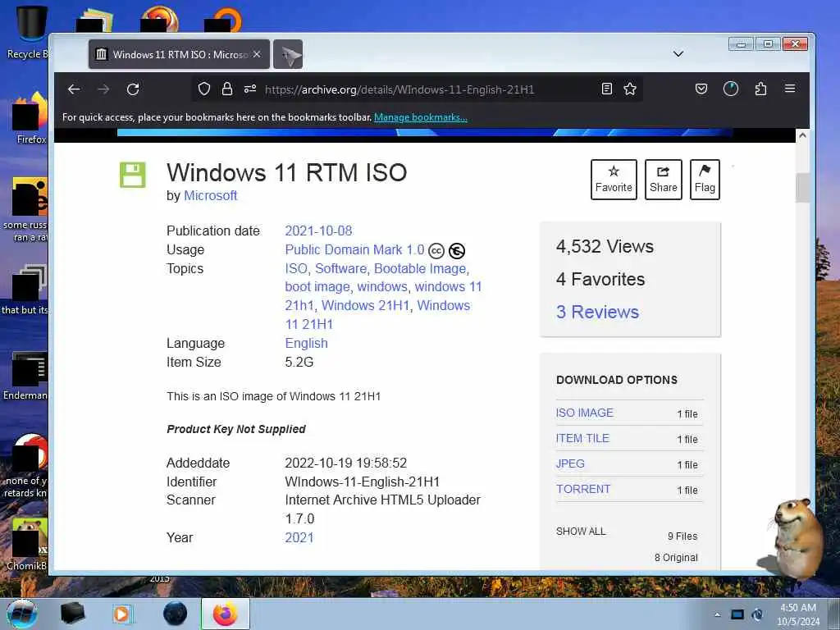Click the Flag button
The width and height of the screenshot is (840, 630).
(705, 180)
